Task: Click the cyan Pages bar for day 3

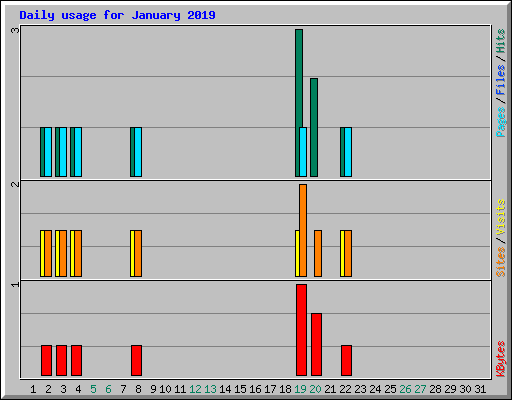Action: 63,152
